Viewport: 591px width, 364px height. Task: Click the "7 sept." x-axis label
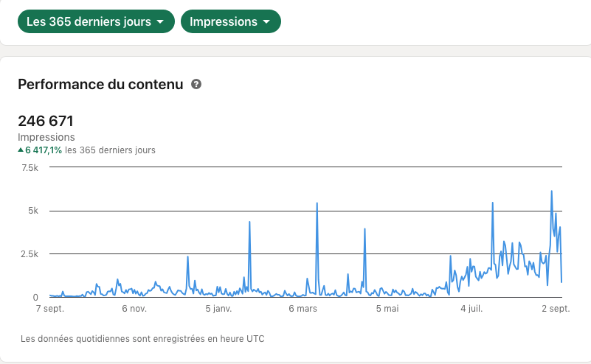[x=50, y=309]
